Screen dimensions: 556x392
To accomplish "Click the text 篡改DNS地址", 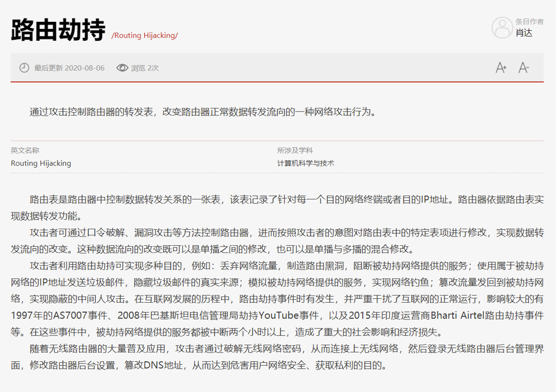I will 154,365.
